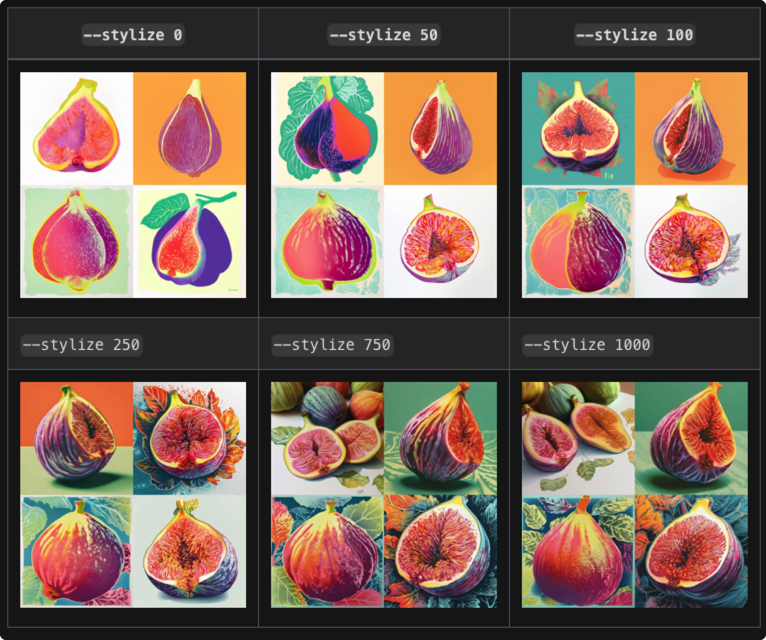Select the halved fig on white under stylize 50
This screenshot has height=640, width=766.
tap(440, 241)
